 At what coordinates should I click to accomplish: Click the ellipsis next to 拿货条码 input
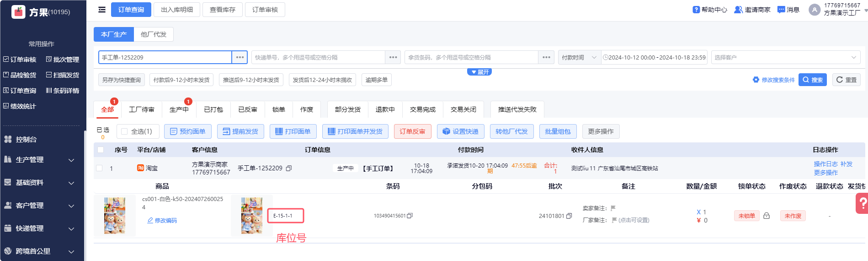pyautogui.click(x=546, y=57)
